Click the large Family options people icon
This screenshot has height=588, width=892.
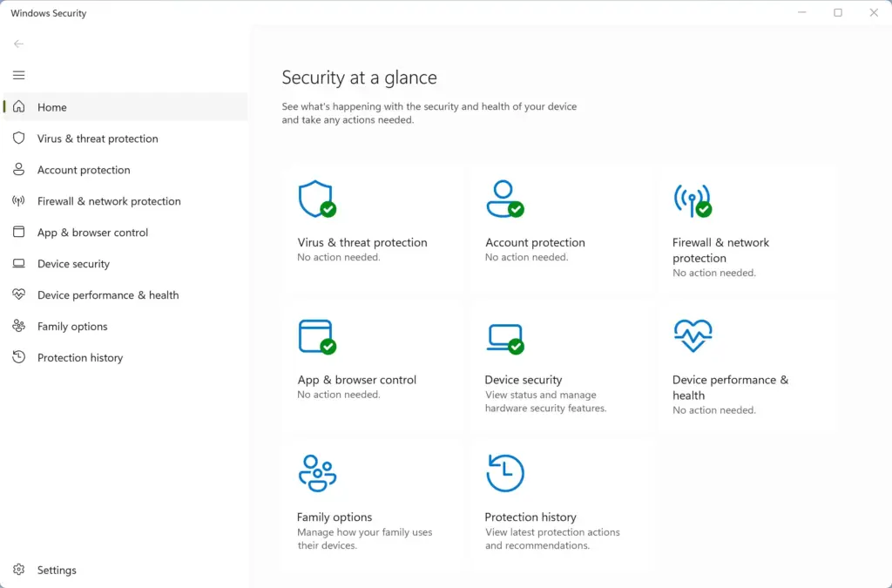click(x=317, y=473)
